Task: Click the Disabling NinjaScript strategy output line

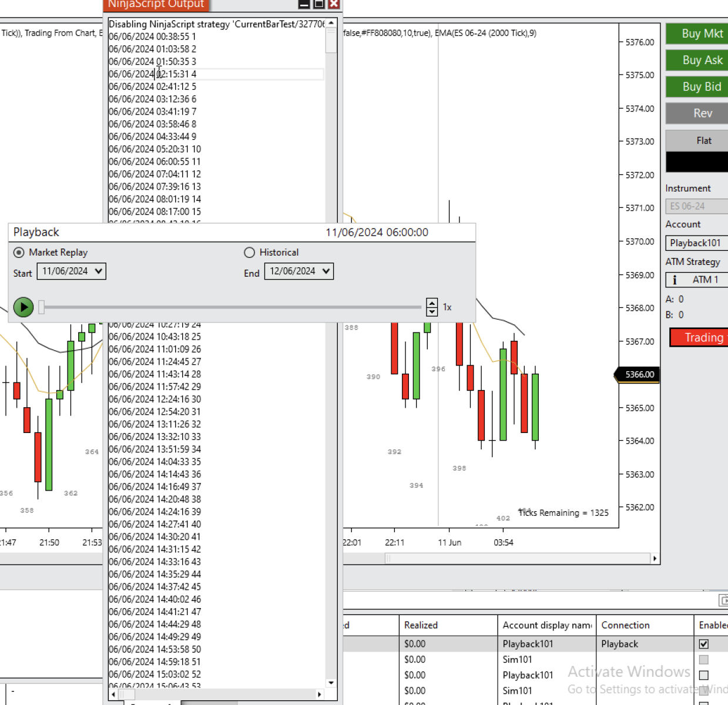Action: pyautogui.click(x=216, y=24)
